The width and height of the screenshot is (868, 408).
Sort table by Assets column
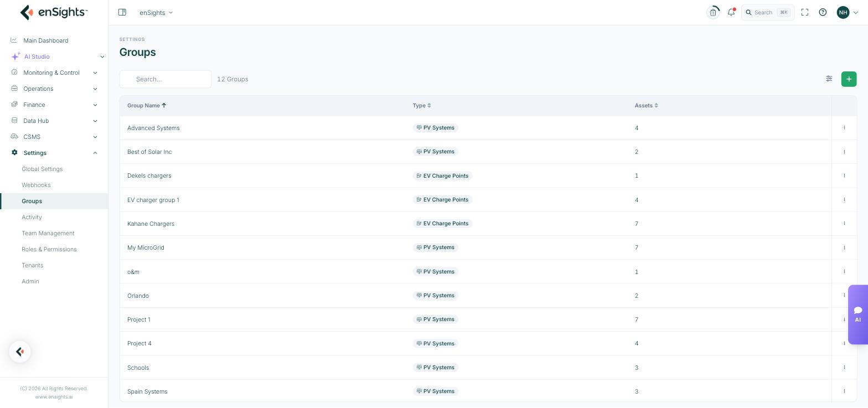click(x=647, y=105)
